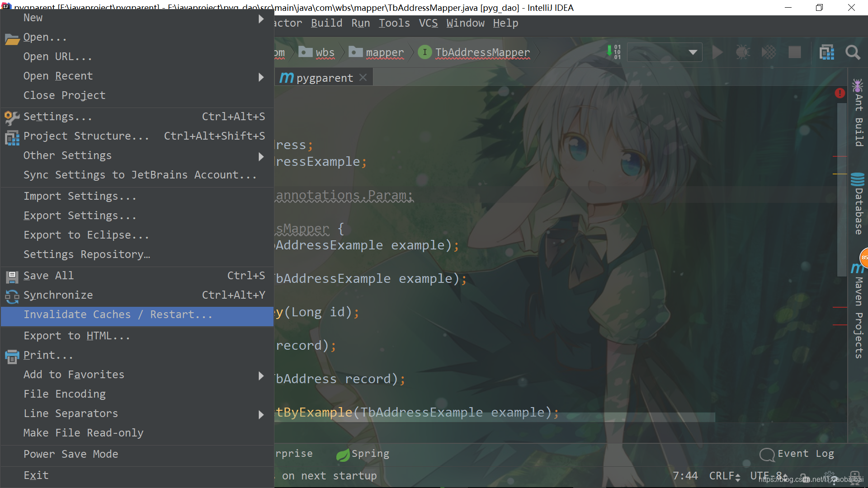The image size is (868, 488).
Task: Open the Build menu
Action: tap(326, 23)
